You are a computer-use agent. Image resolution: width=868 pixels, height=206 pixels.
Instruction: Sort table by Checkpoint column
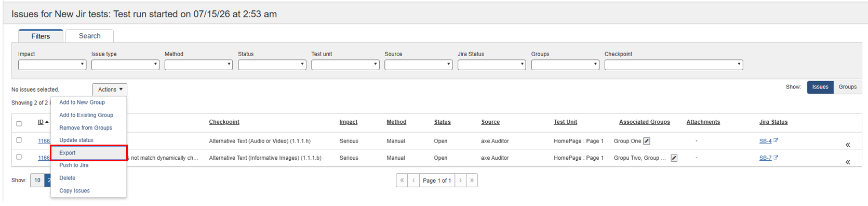(224, 122)
